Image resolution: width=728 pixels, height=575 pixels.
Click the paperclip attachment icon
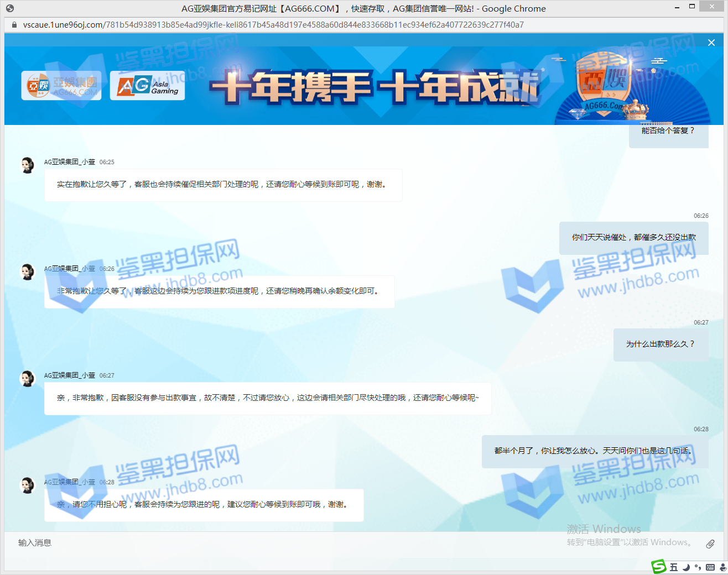(710, 544)
